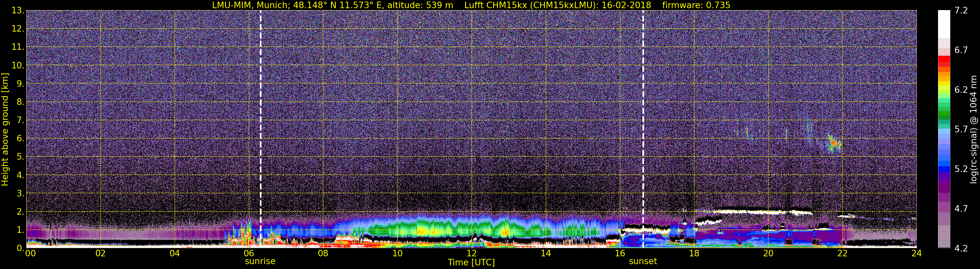
Task: Click the x-axis tick label '18'
Action: tap(694, 254)
